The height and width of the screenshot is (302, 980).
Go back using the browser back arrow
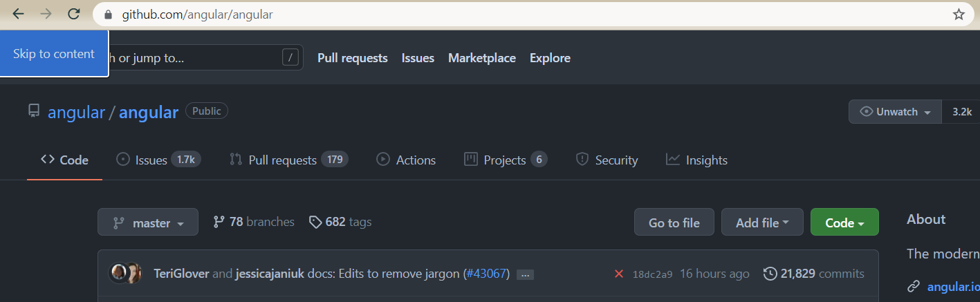pyautogui.click(x=19, y=14)
